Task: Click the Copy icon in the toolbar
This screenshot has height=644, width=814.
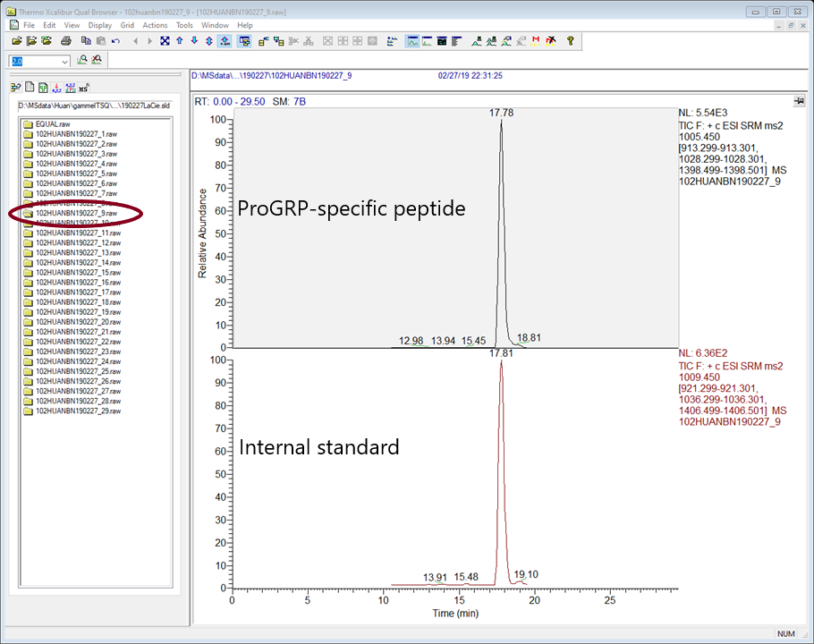Action: 86,41
